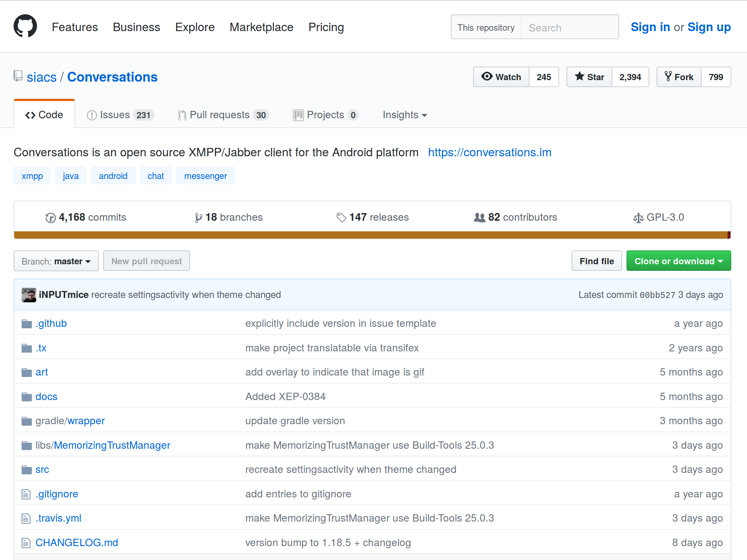Select the chat topic tag
Screen dimensions: 747x560
pos(156,176)
